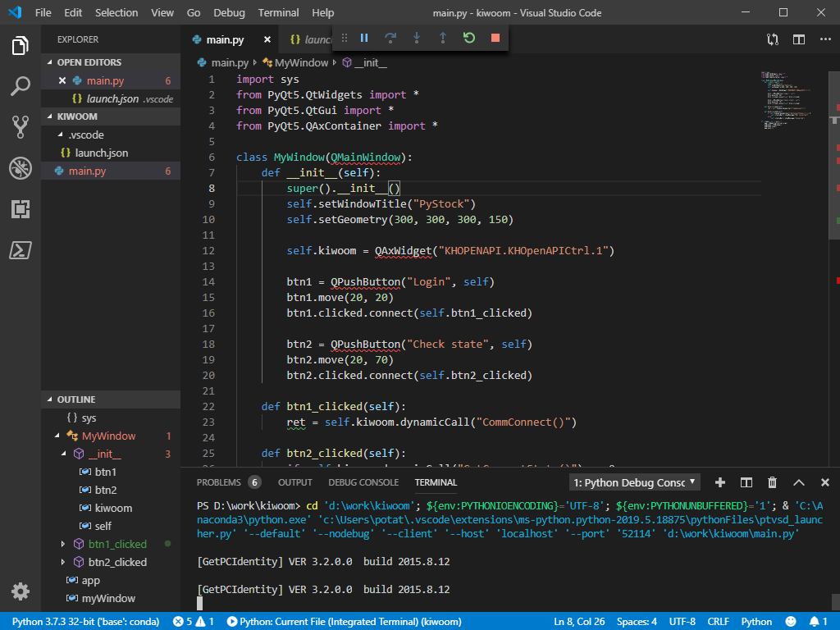
Task: Collapse the OUTLINE section
Action: coord(50,399)
